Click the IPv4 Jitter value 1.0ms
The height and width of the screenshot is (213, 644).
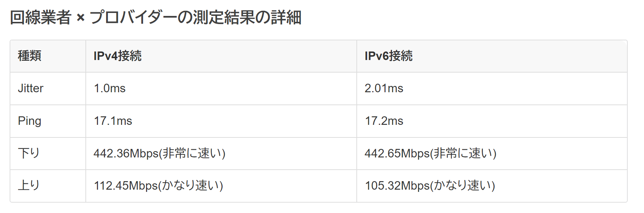pyautogui.click(x=110, y=88)
